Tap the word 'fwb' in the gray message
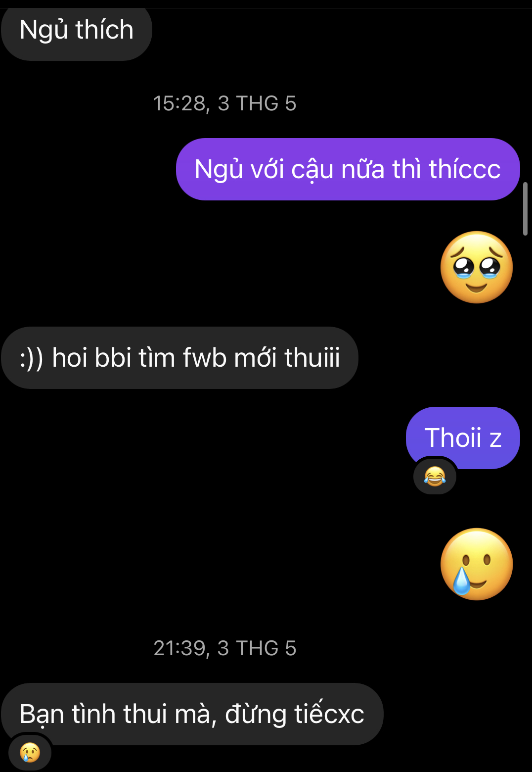 click(x=205, y=358)
